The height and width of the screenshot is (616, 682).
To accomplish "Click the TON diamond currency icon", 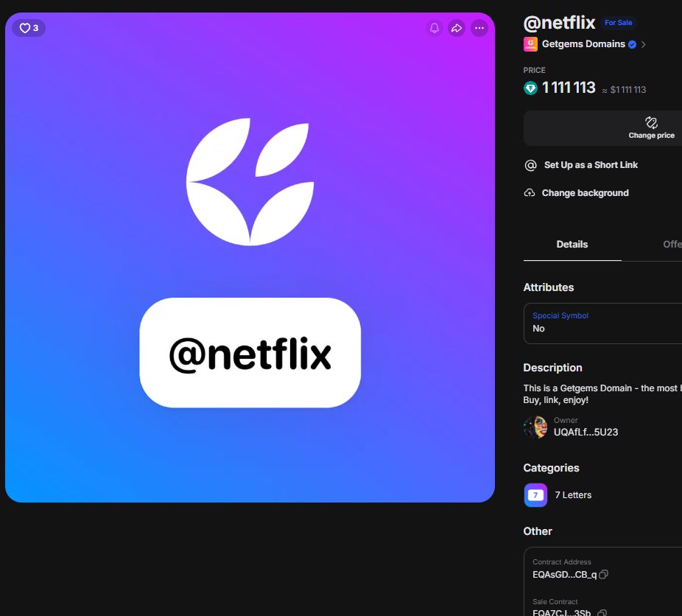I will pos(530,88).
